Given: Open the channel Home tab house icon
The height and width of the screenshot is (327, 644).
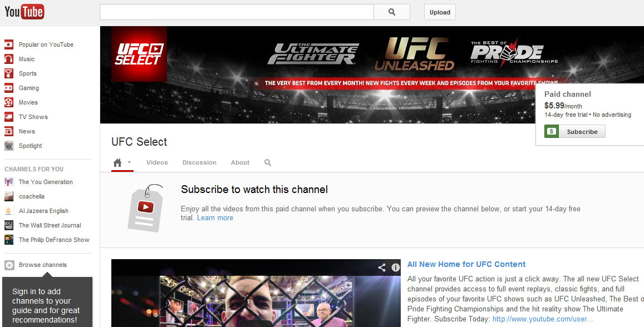Looking at the screenshot, I should click(117, 163).
